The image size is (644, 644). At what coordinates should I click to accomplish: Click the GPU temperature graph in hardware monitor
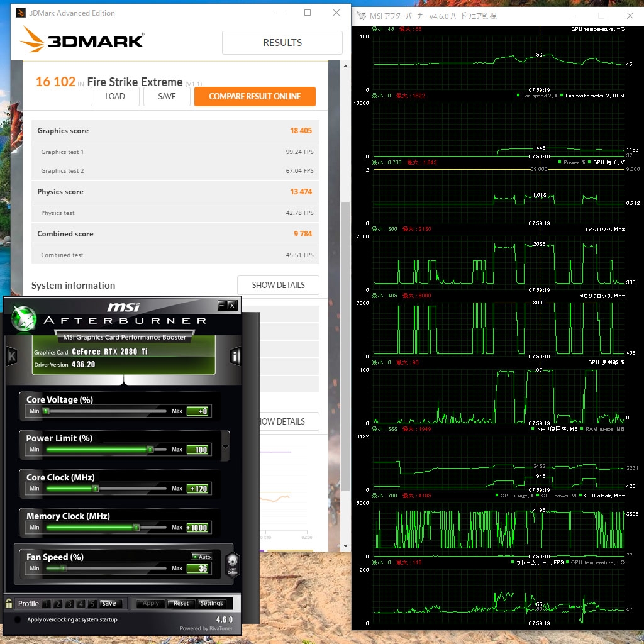pos(498,64)
